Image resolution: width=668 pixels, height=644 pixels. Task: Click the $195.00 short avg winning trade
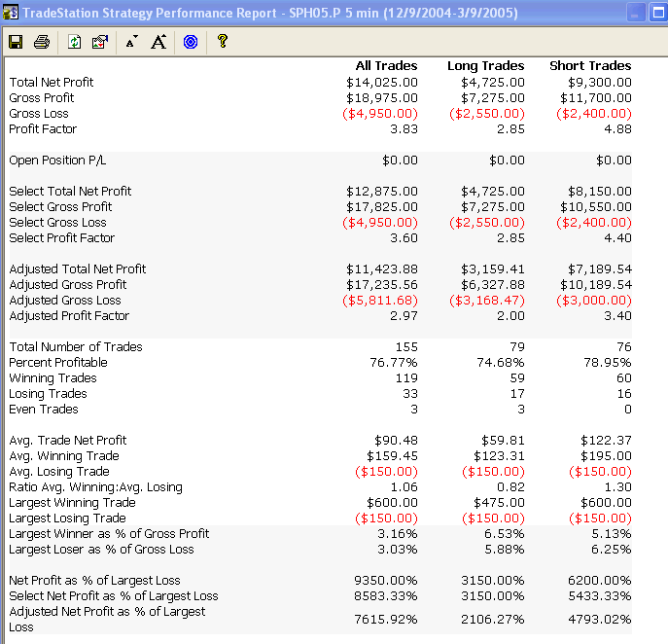click(606, 456)
